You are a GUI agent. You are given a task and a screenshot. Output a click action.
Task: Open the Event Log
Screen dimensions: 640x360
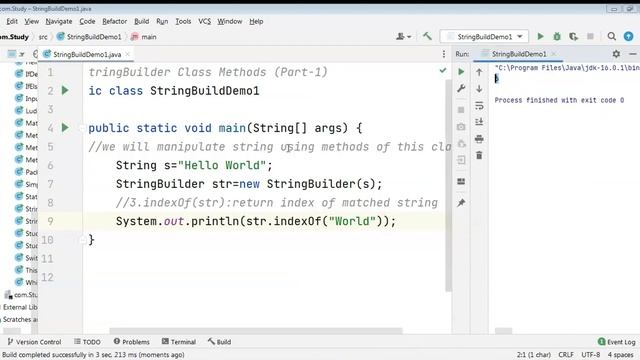point(616,342)
